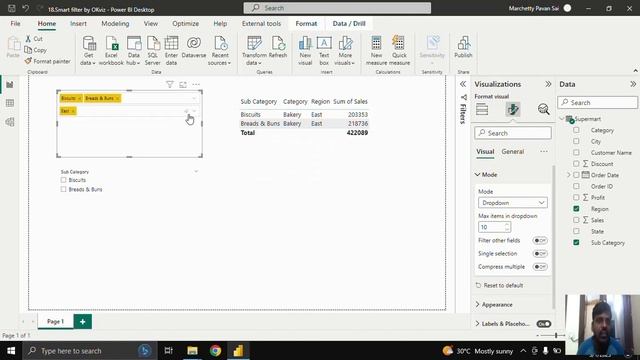The height and width of the screenshot is (360, 640).
Task: Remove the Biscuits tag from the filter
Action: pos(80,98)
